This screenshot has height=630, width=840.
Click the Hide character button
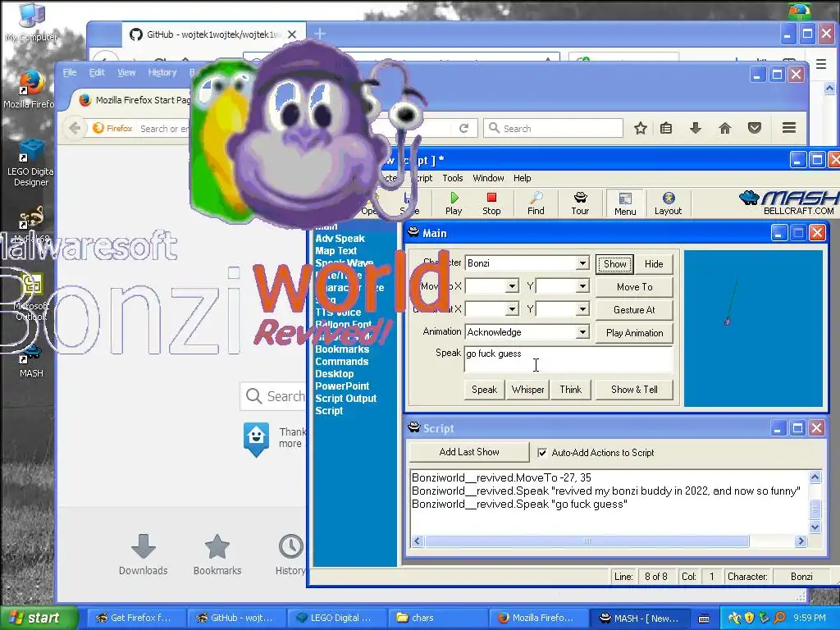point(654,263)
